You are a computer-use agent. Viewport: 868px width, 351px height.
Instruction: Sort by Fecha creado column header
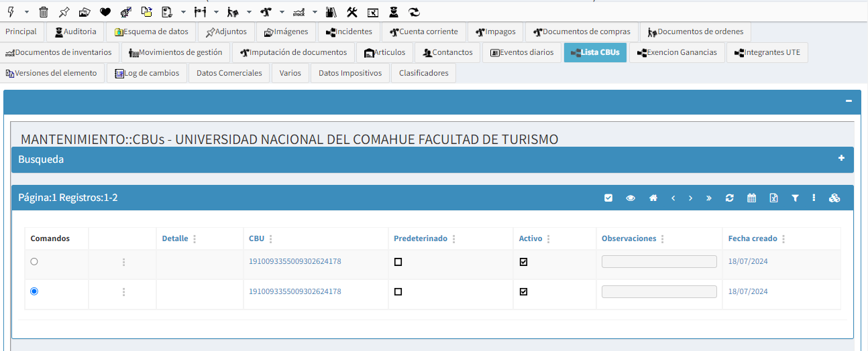(753, 238)
